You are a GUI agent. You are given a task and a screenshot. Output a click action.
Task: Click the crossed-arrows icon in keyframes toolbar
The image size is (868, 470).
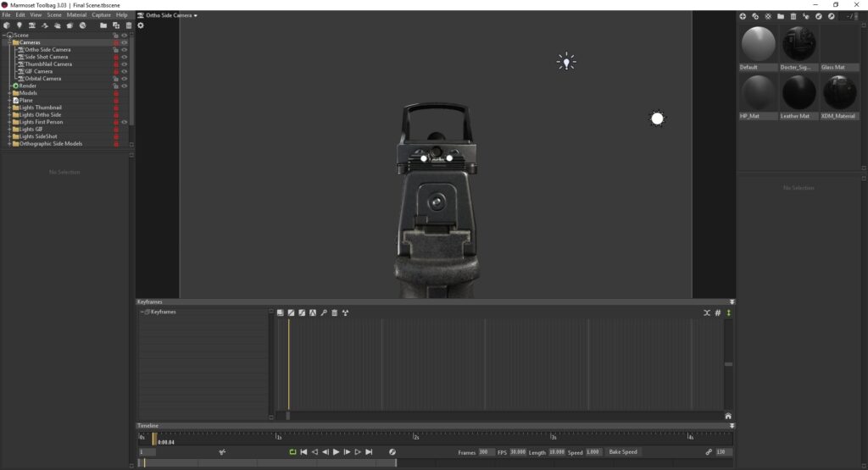tap(707, 313)
